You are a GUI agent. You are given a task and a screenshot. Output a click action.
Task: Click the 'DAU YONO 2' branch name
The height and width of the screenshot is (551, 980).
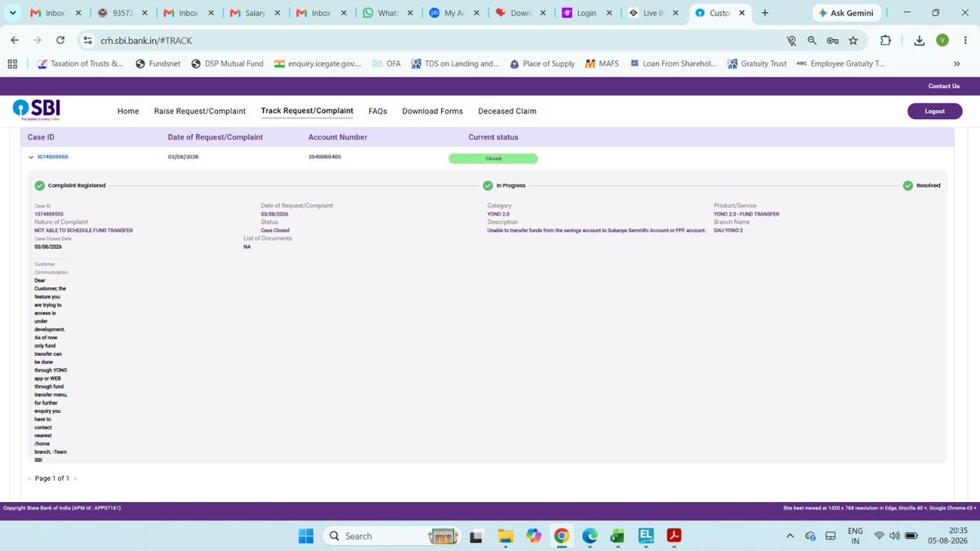tap(728, 230)
